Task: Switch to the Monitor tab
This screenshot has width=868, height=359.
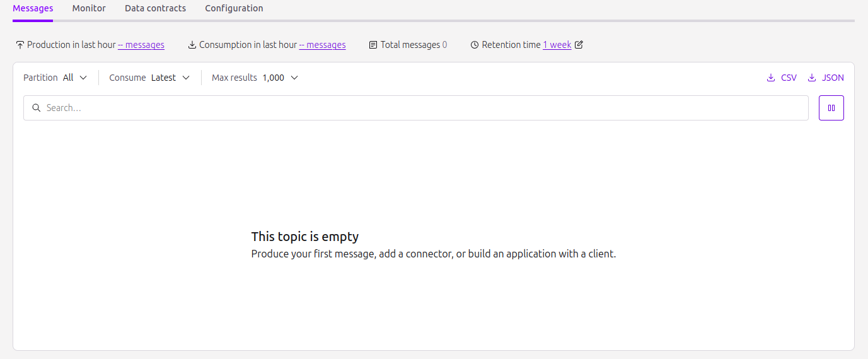Action: coord(89,8)
